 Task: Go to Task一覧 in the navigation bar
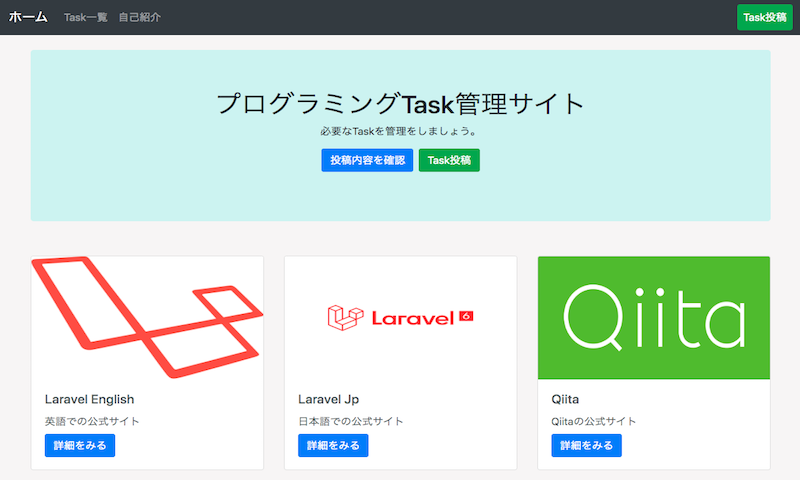[86, 17]
